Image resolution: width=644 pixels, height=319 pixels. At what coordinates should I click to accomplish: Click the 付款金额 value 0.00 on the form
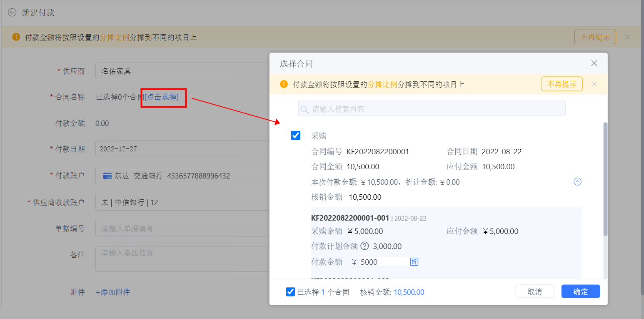click(102, 123)
